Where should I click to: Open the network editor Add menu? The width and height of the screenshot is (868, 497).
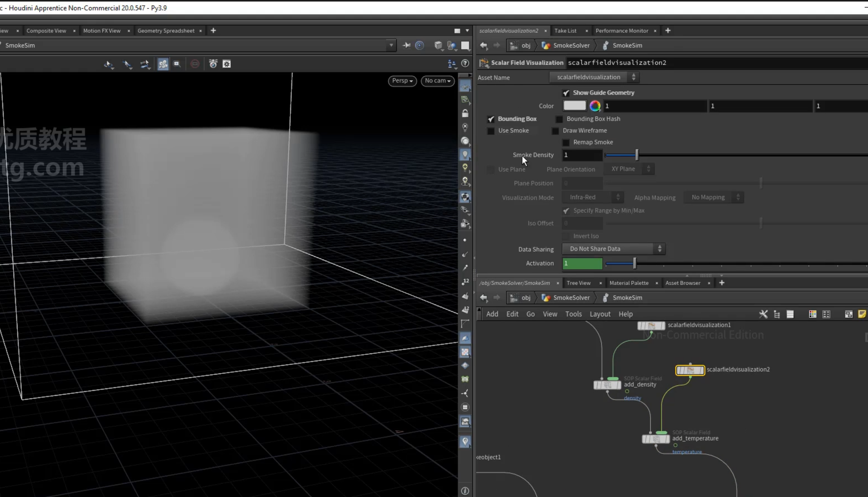[492, 314]
